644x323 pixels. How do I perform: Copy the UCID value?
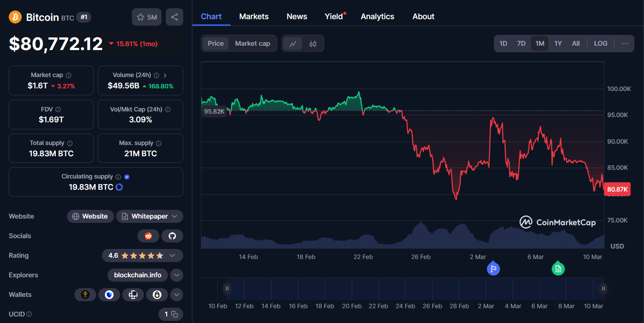click(174, 314)
